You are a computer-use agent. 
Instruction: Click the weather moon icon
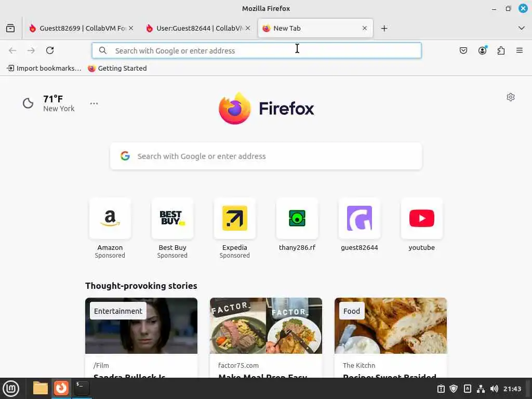coord(28,103)
